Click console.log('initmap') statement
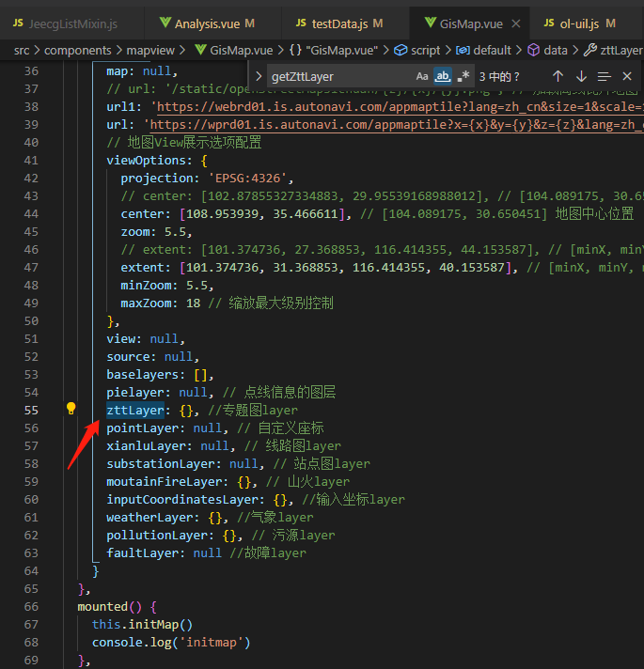The image size is (644, 669). click(171, 643)
